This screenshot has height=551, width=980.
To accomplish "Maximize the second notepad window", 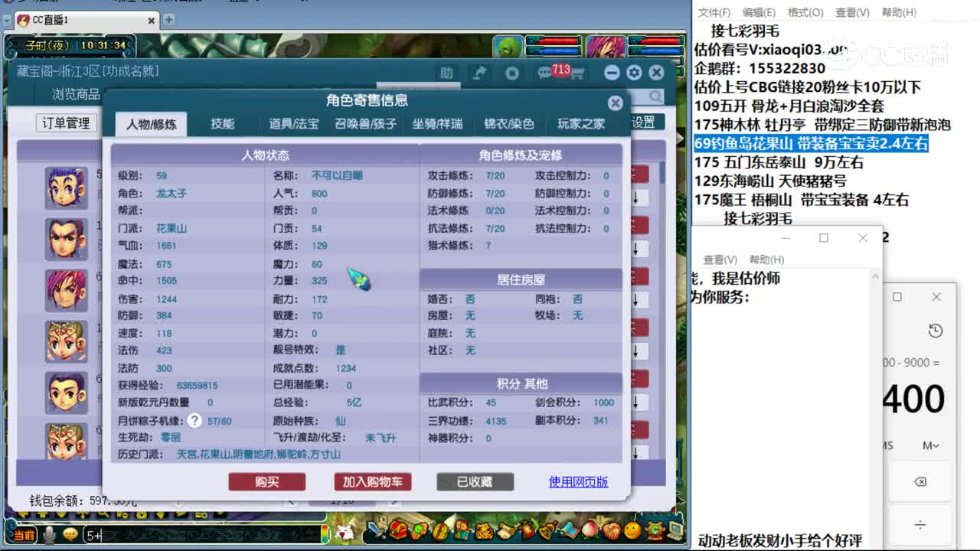I will tap(824, 238).
